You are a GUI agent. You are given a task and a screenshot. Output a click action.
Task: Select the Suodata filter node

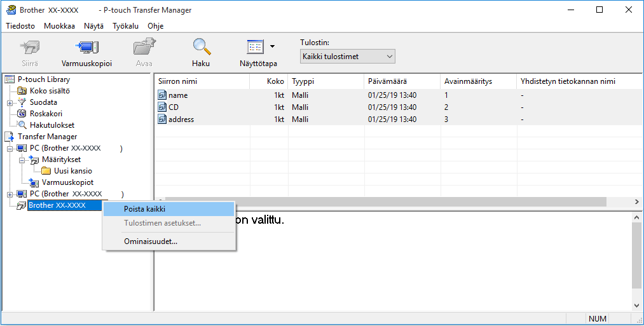[x=43, y=102]
